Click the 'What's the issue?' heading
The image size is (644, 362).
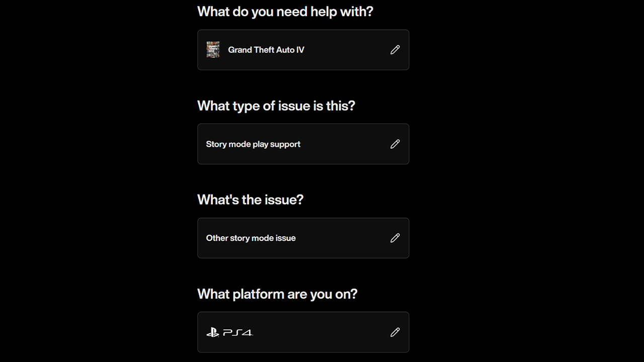(251, 200)
